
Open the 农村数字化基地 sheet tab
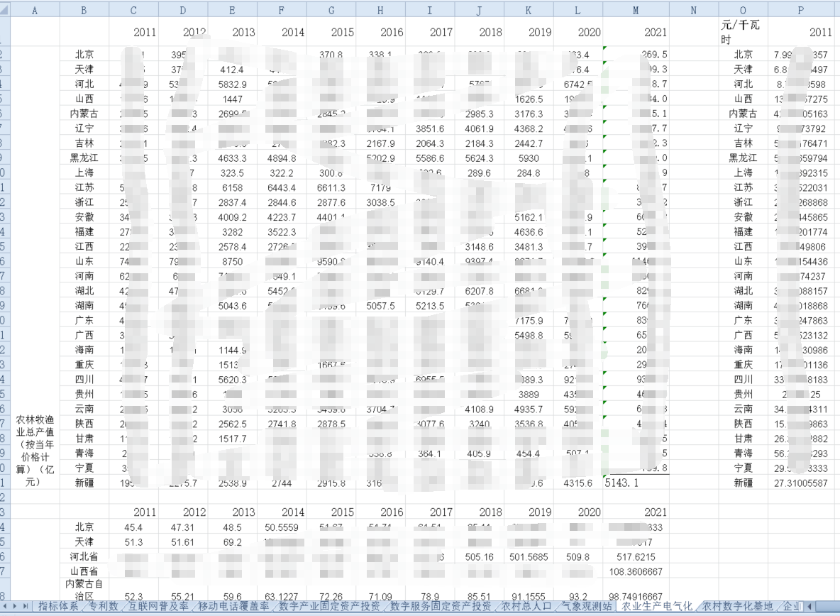(738, 606)
